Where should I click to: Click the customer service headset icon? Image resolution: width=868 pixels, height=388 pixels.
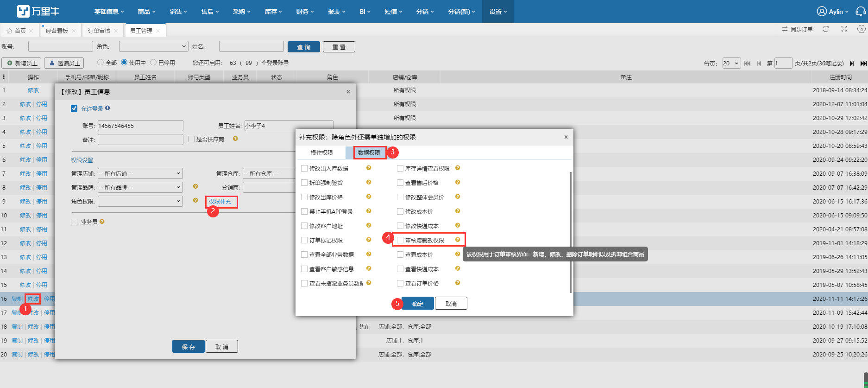click(860, 12)
